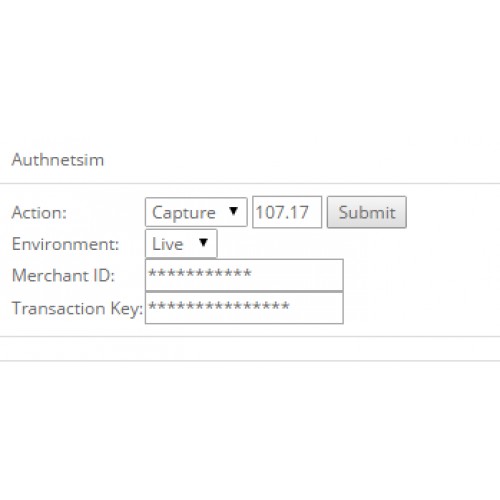Viewport: 500px width, 500px height.
Task: Open the Environment dropdown showing Live
Action: (x=181, y=243)
